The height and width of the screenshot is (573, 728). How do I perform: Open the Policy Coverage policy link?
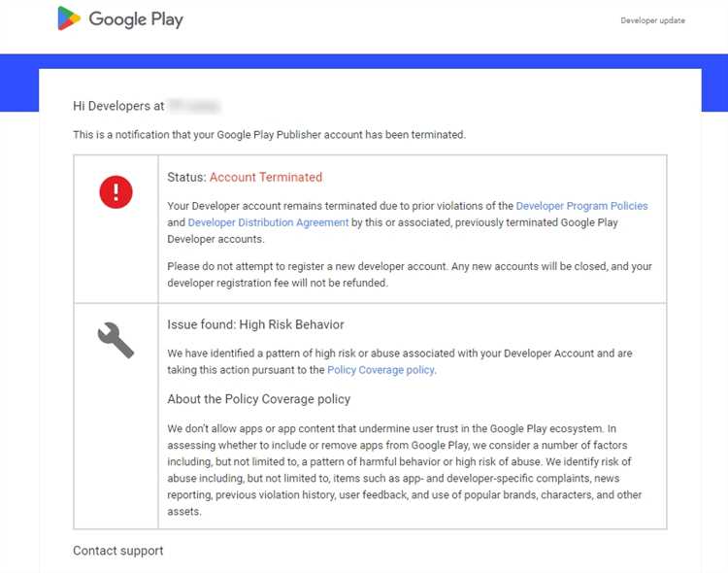click(x=381, y=370)
